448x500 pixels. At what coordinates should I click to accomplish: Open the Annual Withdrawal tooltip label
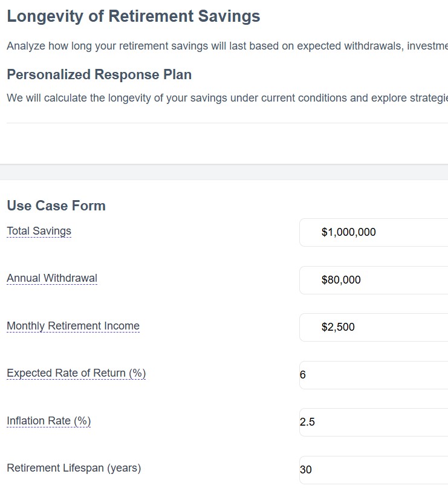click(x=52, y=278)
